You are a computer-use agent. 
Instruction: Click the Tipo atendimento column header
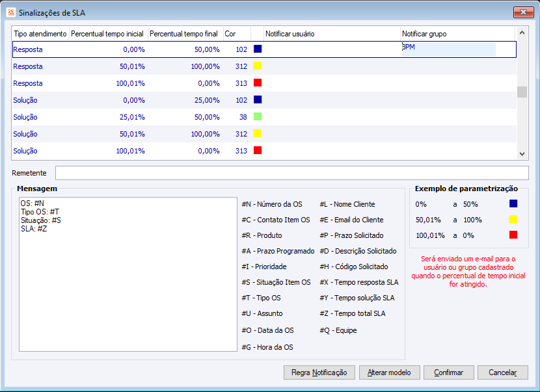pos(40,34)
